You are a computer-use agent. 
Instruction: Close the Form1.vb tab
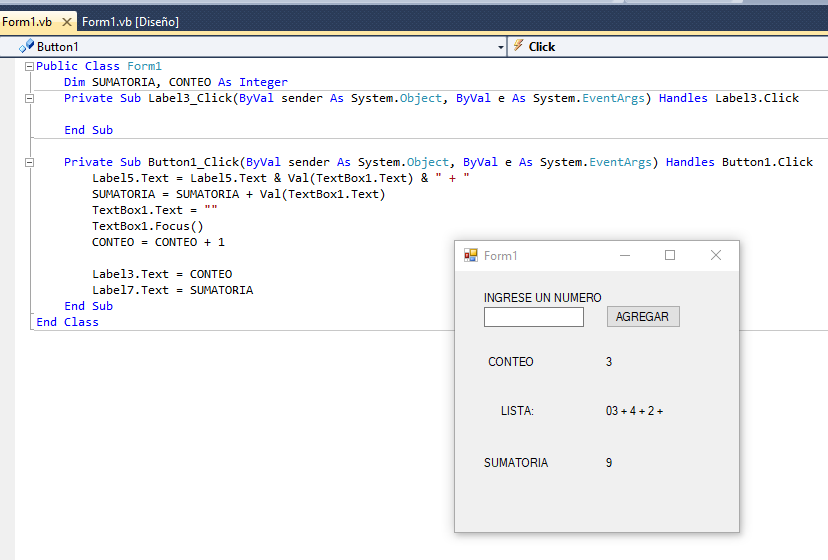tap(67, 22)
